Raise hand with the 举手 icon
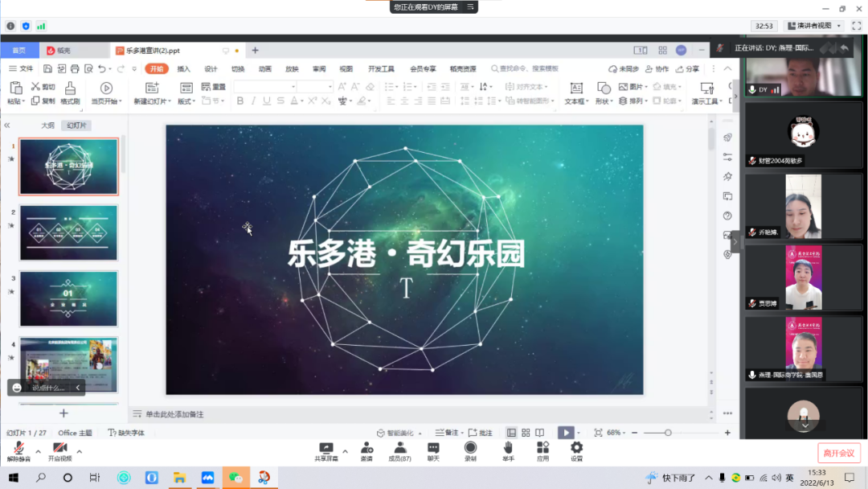 (508, 448)
